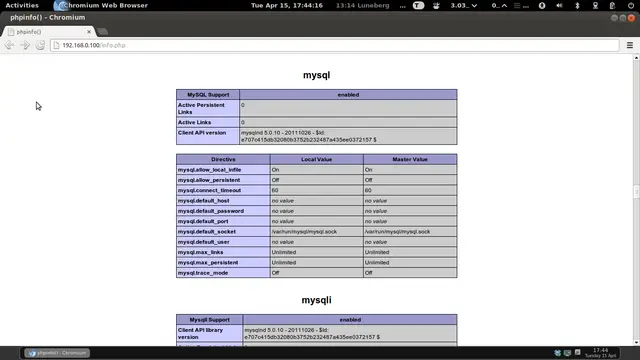Screen dimensions: 640x360
Task: Click the mysql.connect_timeout directive cell
Action: (223, 190)
